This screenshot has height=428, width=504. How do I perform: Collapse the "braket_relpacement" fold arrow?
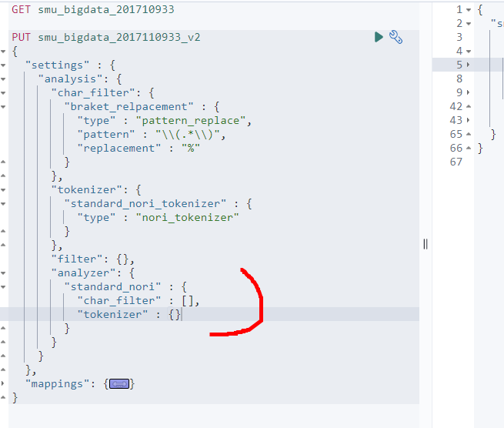coord(3,107)
